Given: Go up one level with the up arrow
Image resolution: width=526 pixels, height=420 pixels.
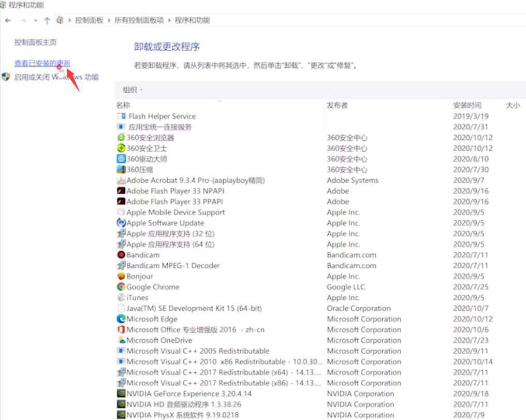Looking at the screenshot, I should 47,21.
